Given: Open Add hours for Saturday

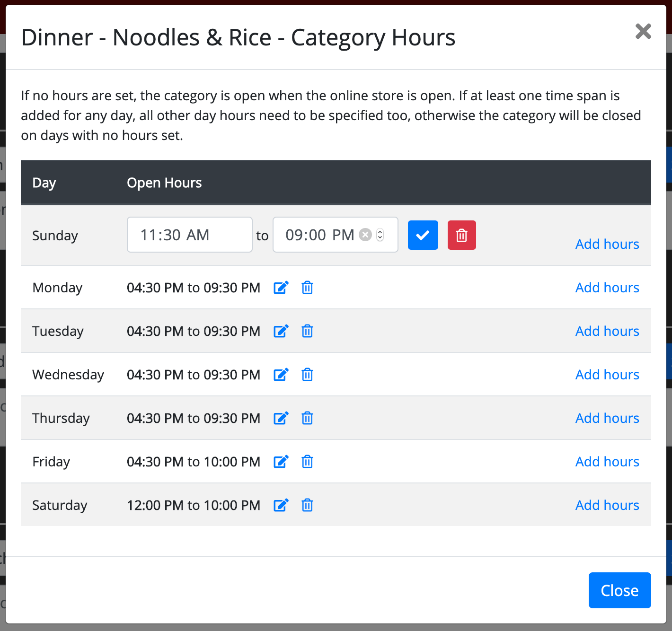Looking at the screenshot, I should (607, 505).
